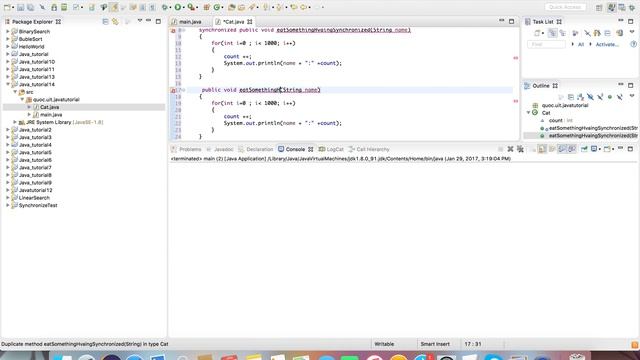The image size is (640, 360).
Task: Click the Android Virtual Device Manager icon
Action: 64,7
